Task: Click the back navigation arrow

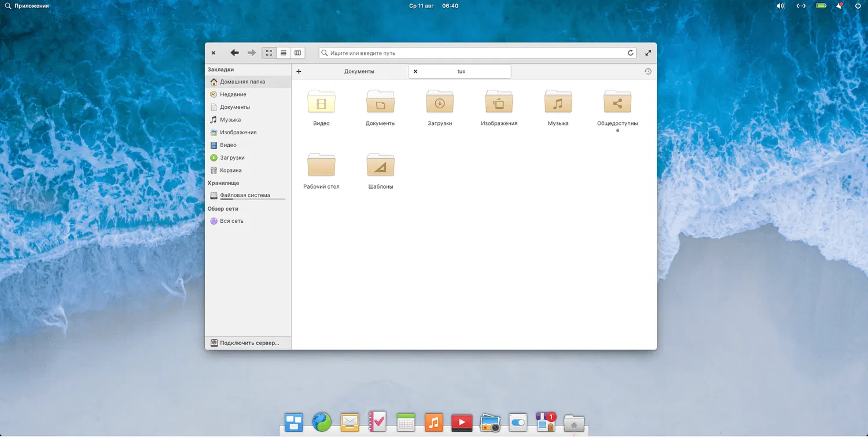Action: (x=234, y=53)
